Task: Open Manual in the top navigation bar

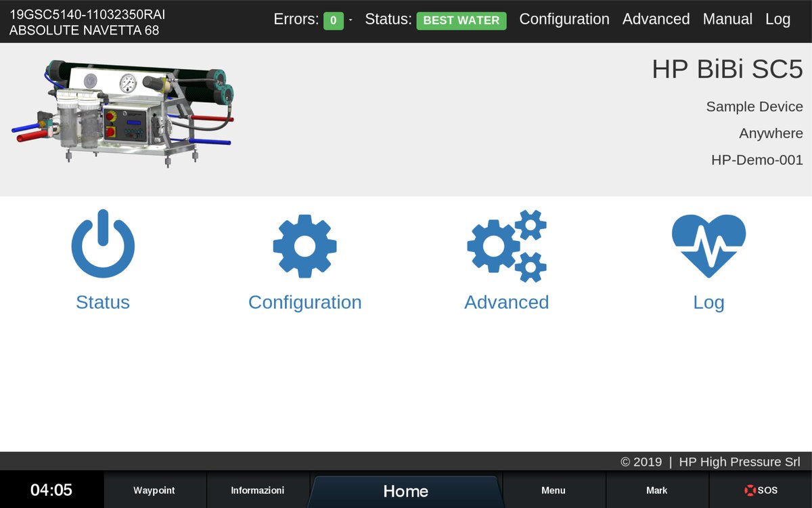Action: coord(727,19)
